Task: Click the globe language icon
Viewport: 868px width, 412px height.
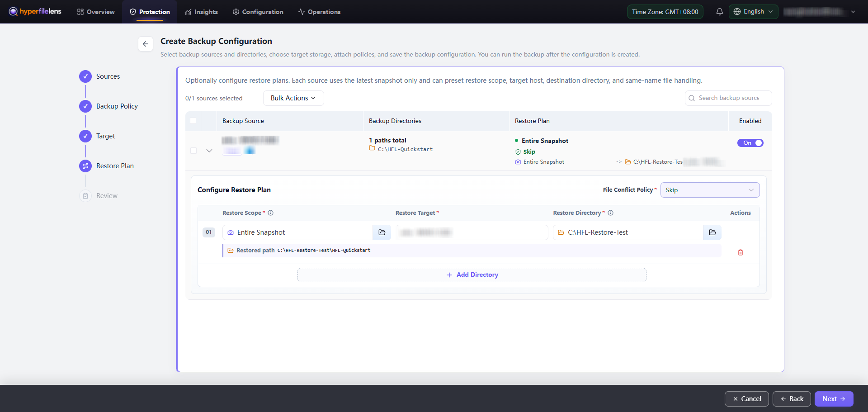Action: coord(737,12)
